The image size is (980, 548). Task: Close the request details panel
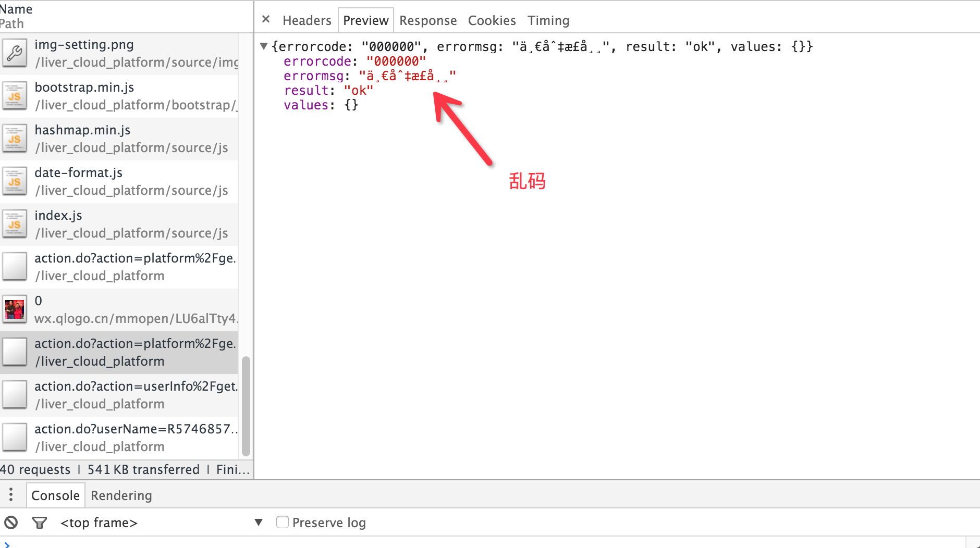(266, 19)
